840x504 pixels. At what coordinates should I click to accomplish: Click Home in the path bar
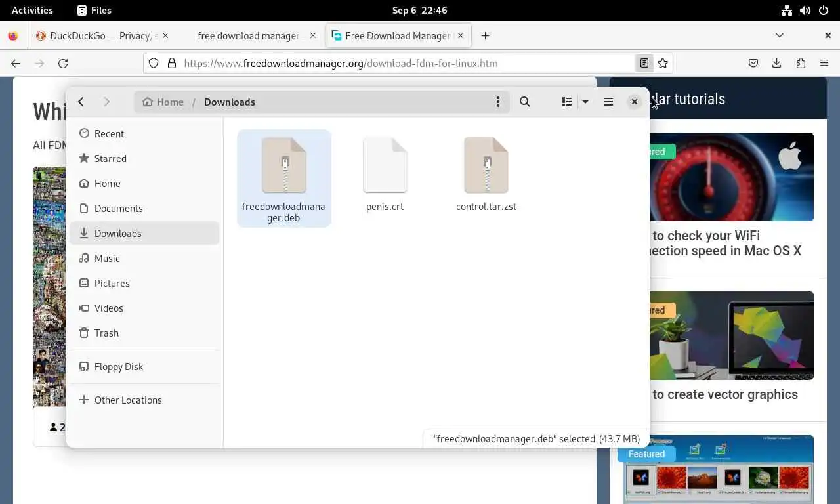click(163, 102)
